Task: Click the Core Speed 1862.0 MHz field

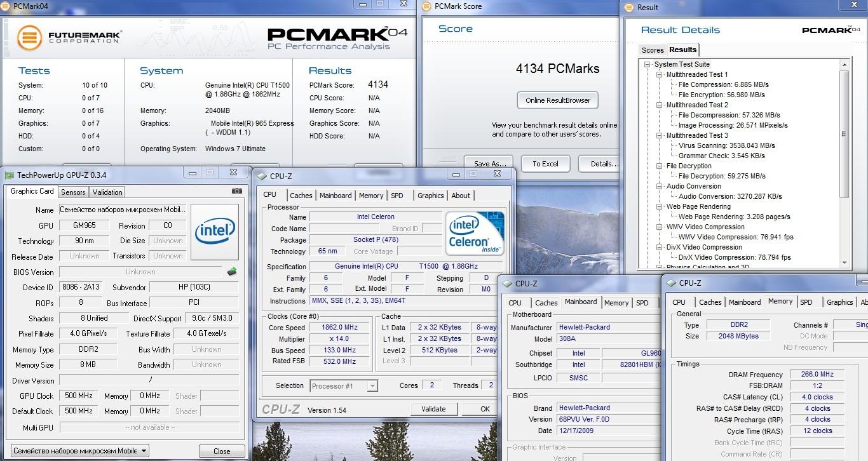Action: tap(339, 328)
